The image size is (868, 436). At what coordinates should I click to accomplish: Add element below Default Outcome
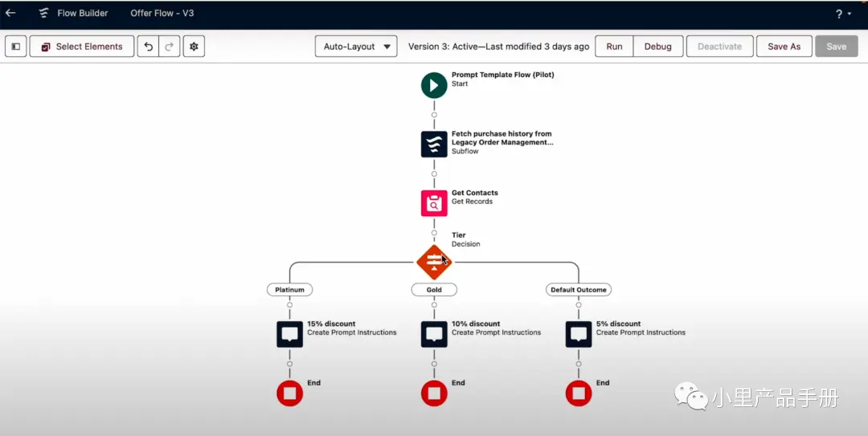pyautogui.click(x=579, y=305)
